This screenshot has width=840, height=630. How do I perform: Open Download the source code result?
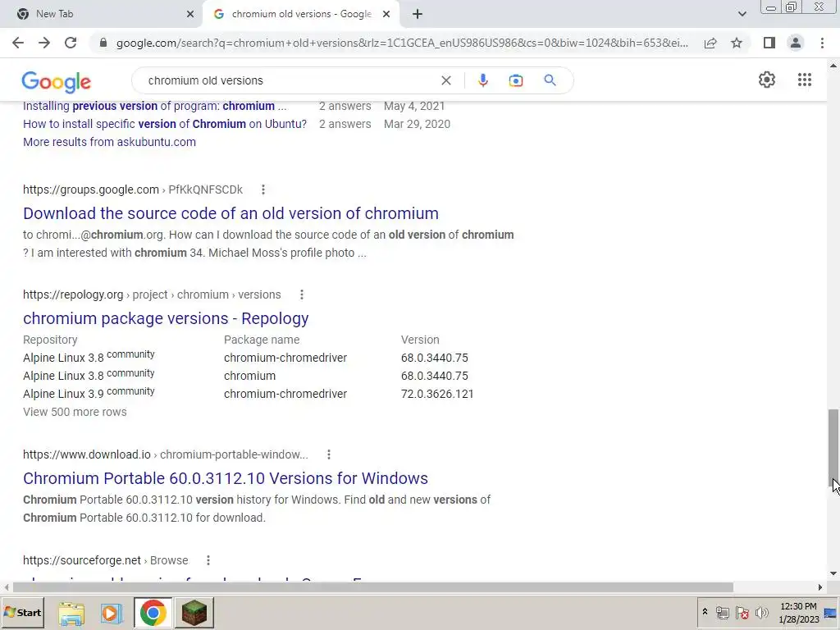click(x=231, y=213)
